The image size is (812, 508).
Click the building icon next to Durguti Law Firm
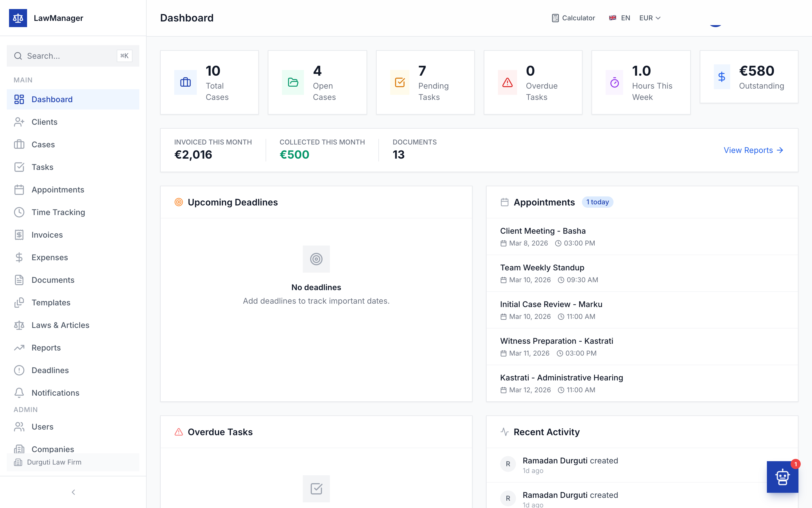click(18, 462)
